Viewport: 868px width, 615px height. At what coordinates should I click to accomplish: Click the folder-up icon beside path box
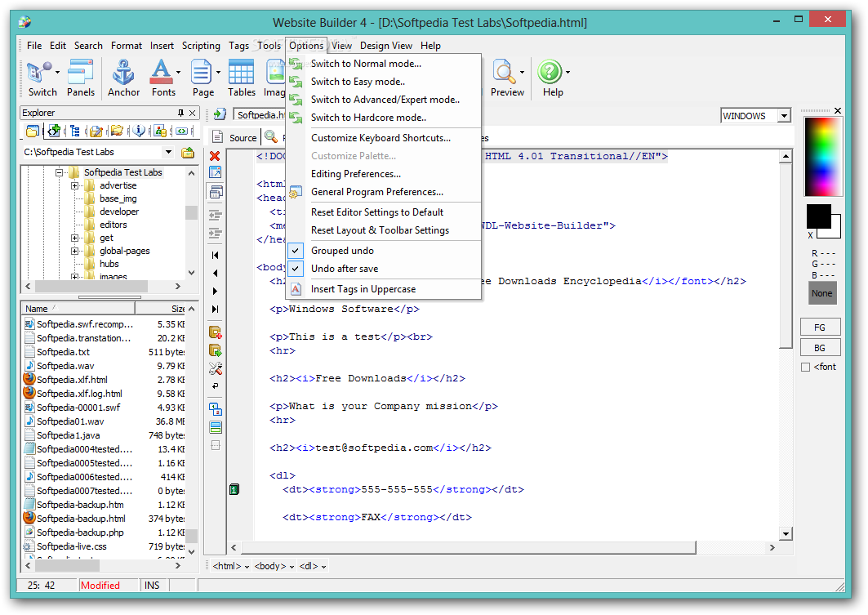tap(188, 152)
